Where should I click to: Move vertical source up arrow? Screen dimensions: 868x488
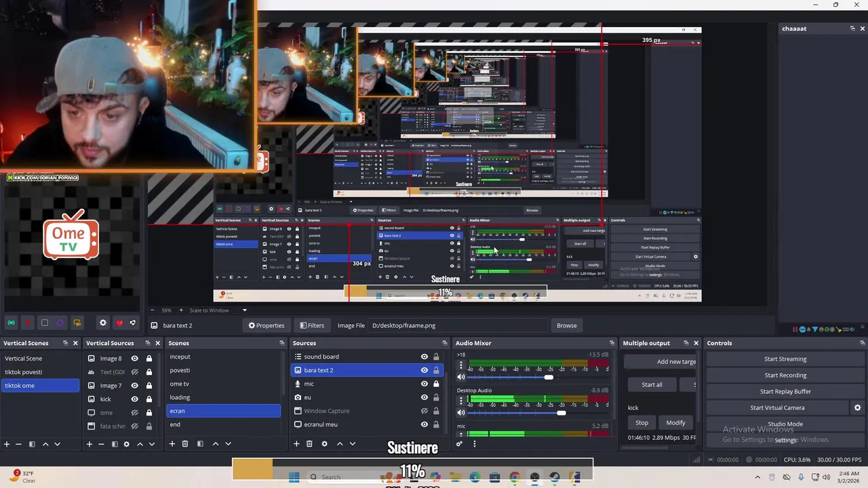pos(140,444)
